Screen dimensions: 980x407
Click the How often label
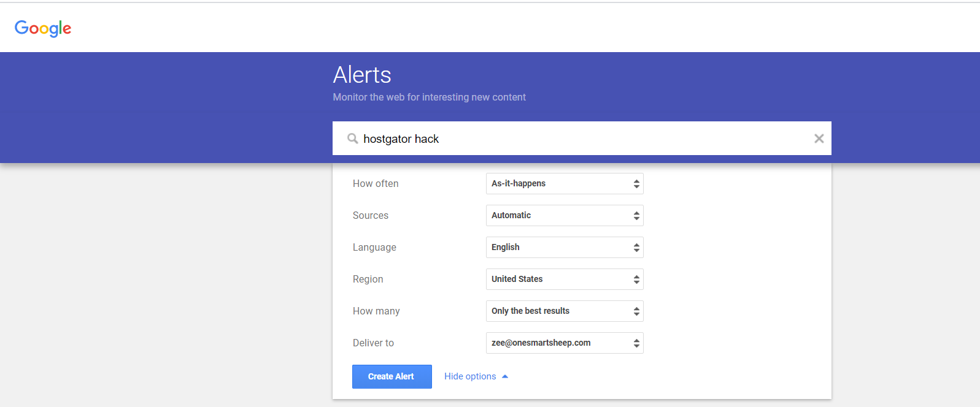click(x=376, y=183)
